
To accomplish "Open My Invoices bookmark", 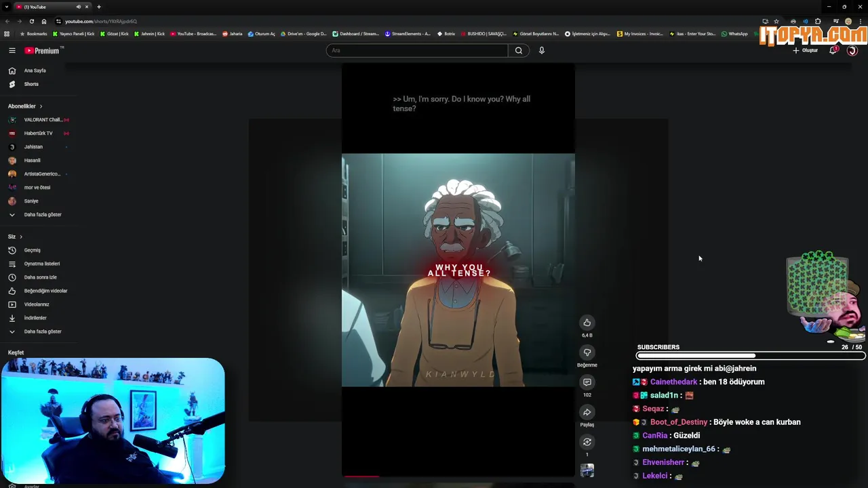I will coord(640,34).
